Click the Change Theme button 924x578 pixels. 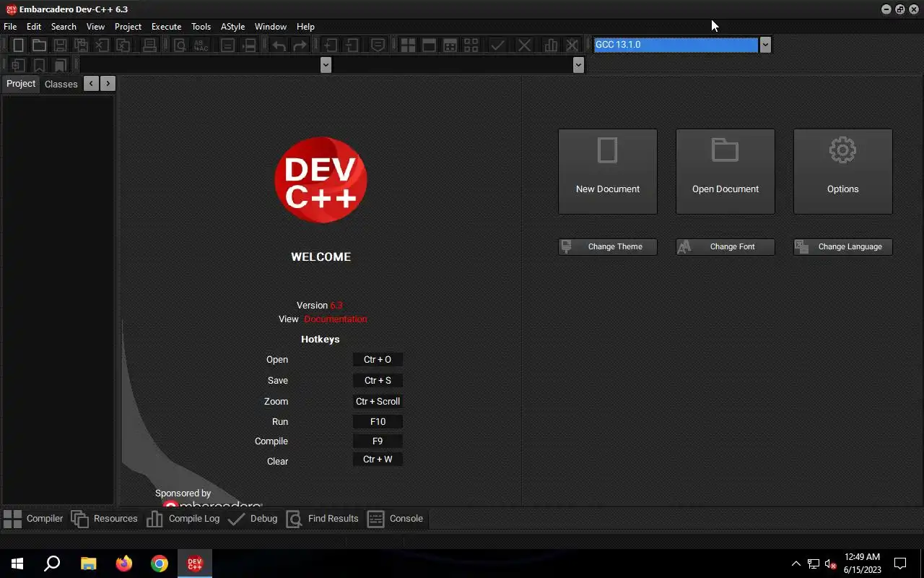pyautogui.click(x=608, y=246)
